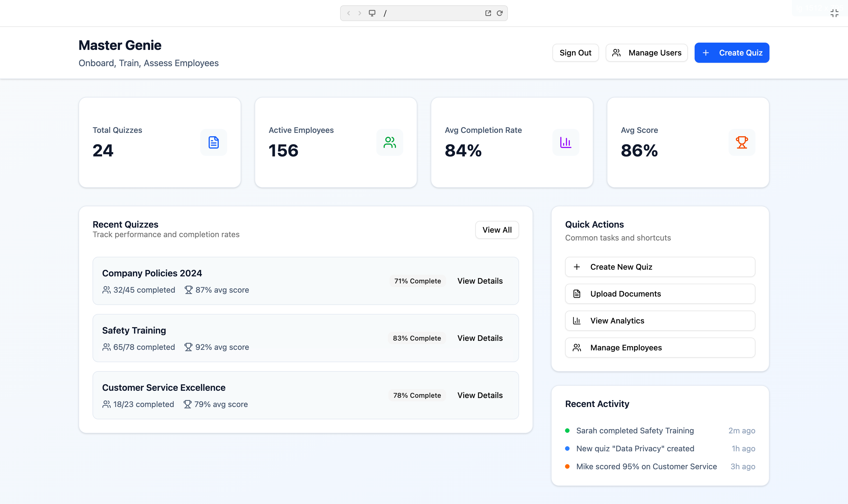
Task: Click the users icon beside 18/23 completed
Action: [x=106, y=404]
